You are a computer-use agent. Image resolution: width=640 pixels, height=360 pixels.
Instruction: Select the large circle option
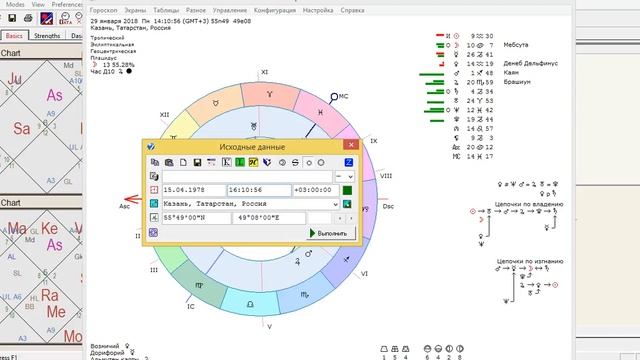pyautogui.click(x=321, y=162)
